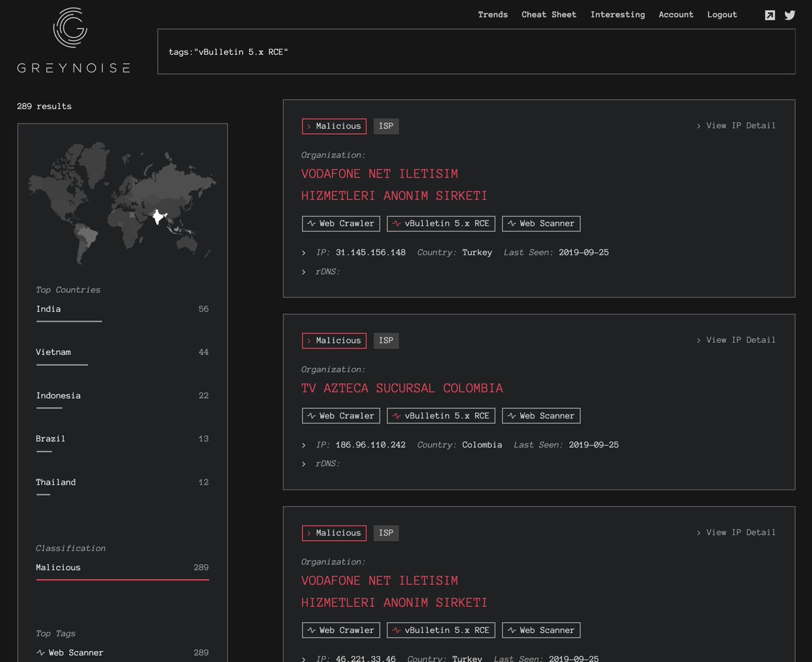Viewport: 812px width, 662px height.
Task: Click country value Turkey on 31.145.156.148 card
Action: pyautogui.click(x=477, y=253)
